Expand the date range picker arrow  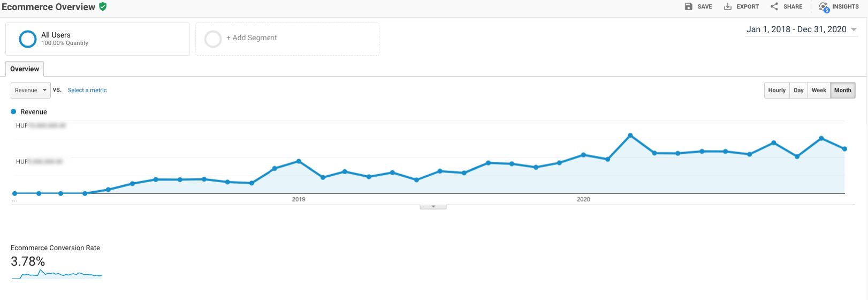coord(854,29)
